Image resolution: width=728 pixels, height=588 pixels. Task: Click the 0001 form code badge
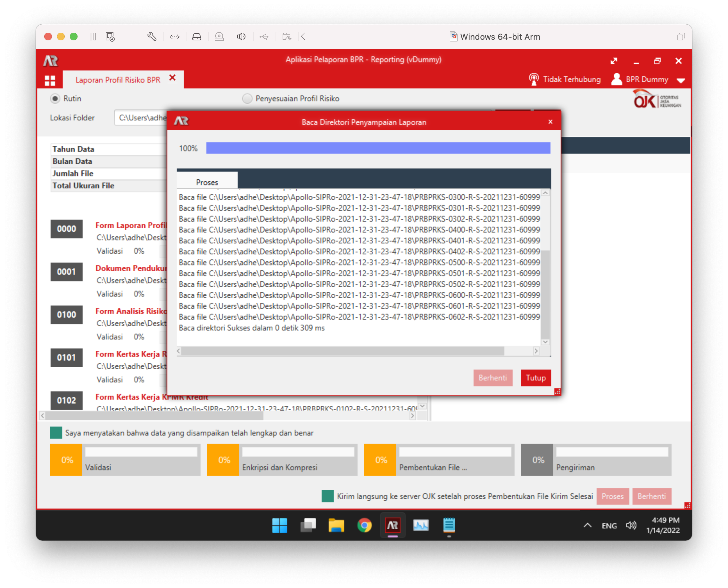click(x=66, y=272)
